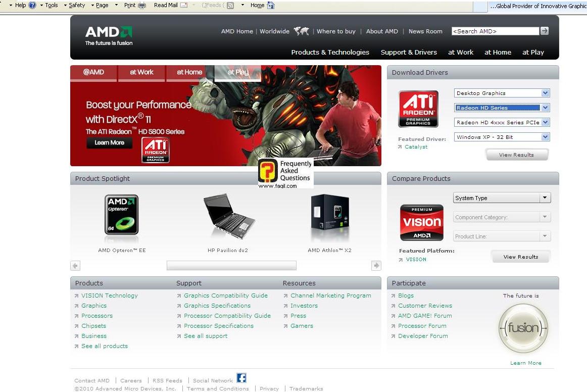Click the IE Help question mark icon

click(x=32, y=5)
